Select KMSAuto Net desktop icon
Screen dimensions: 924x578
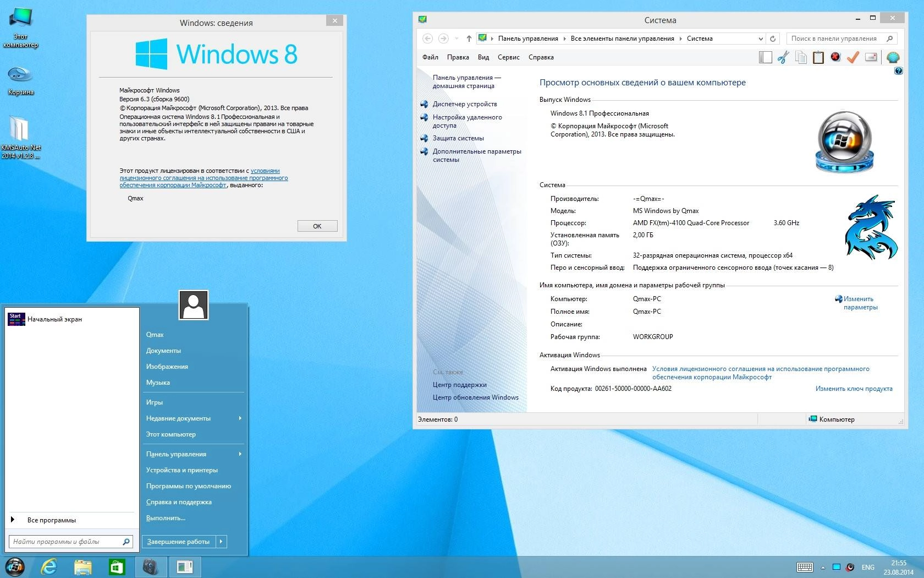pos(20,138)
